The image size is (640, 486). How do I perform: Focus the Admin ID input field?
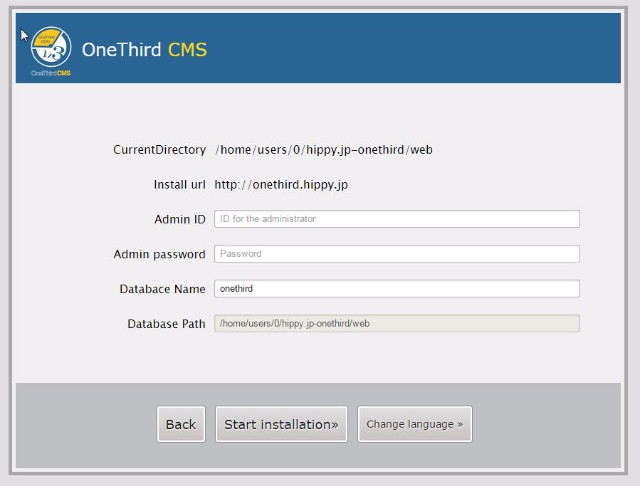397,219
